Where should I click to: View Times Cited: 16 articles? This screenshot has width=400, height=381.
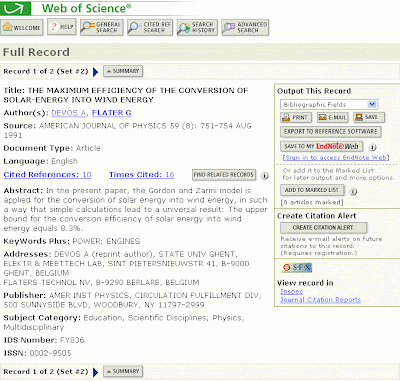[141, 175]
